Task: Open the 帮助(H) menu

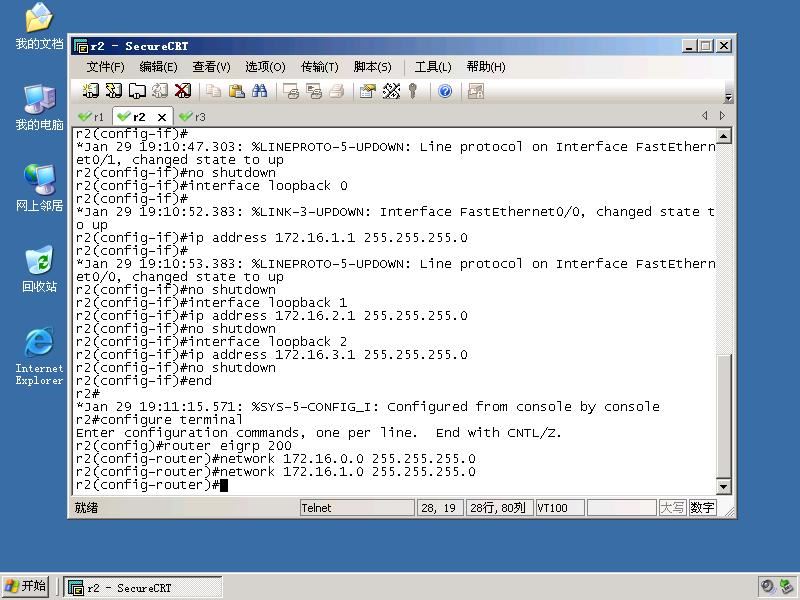Action: click(486, 67)
